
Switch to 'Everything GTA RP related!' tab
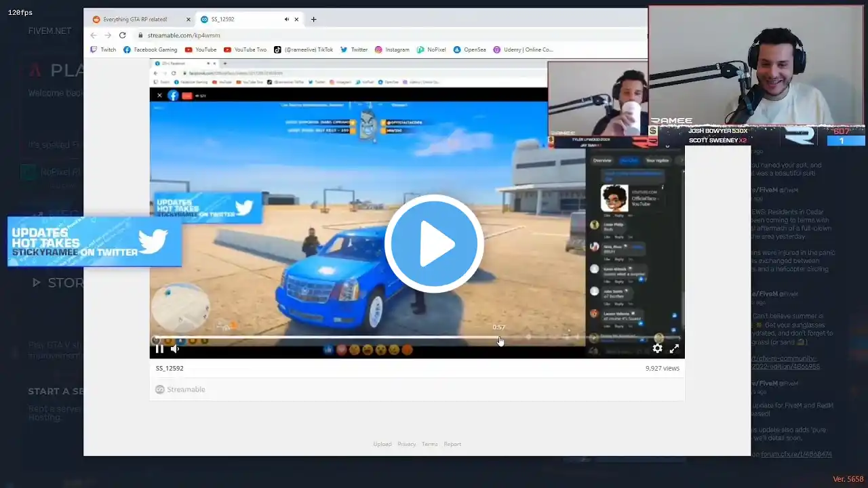134,20
